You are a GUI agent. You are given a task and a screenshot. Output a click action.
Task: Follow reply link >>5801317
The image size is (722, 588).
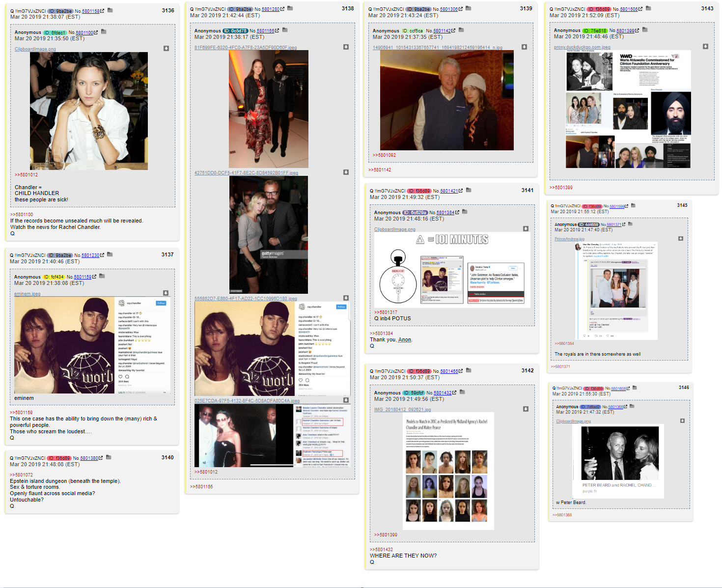click(x=386, y=312)
